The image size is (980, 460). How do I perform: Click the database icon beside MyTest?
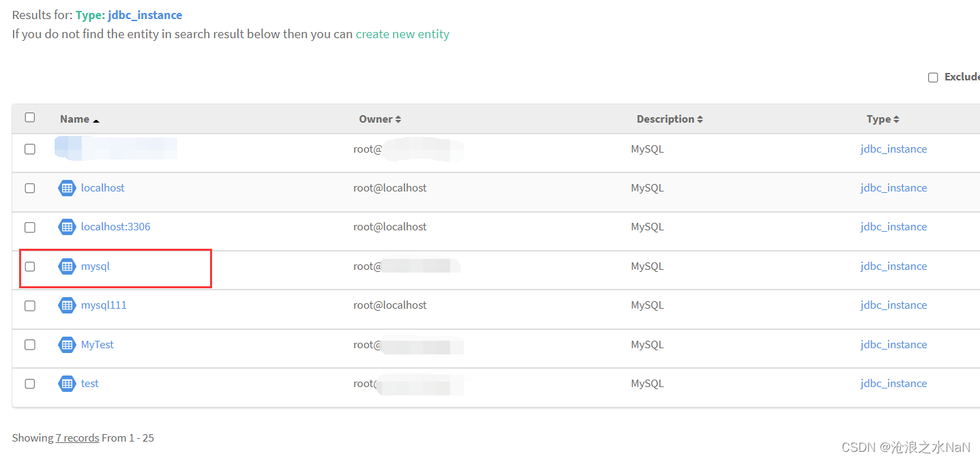[x=67, y=344]
